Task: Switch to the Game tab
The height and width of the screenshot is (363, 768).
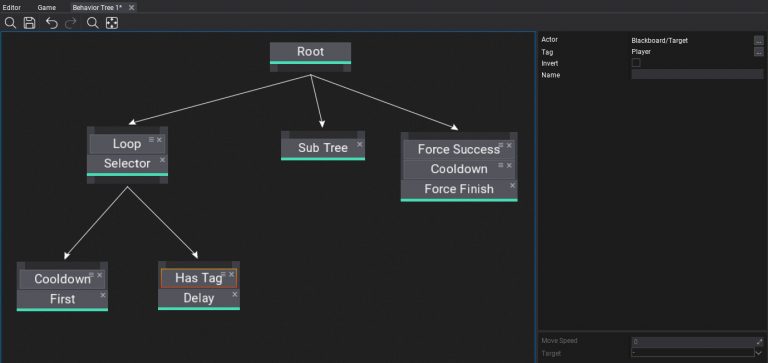Action: [x=47, y=7]
